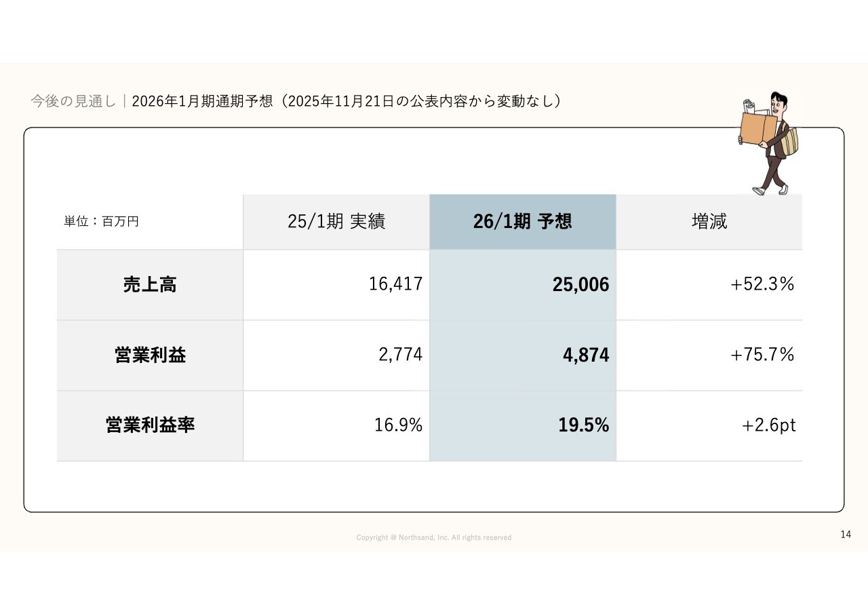Click the Northsand copyright footer text
Viewport: 868px width, 614px height.
tap(434, 537)
